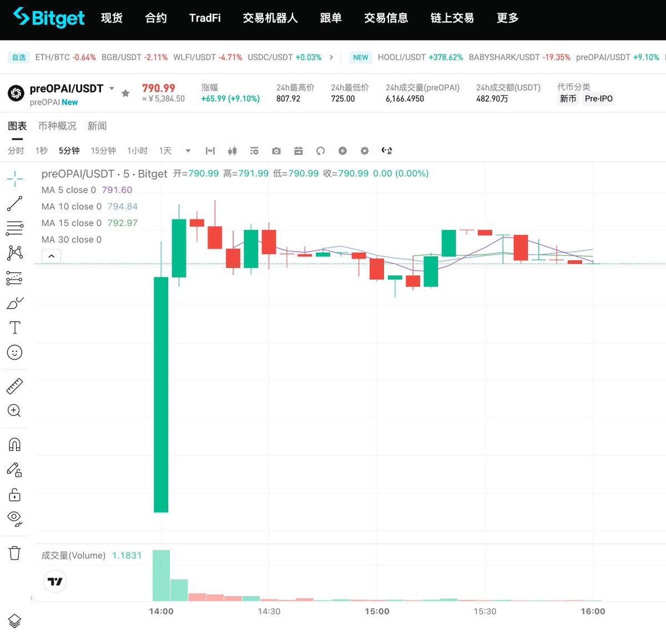The width and height of the screenshot is (666, 644).
Task: Open the 链上交易 menu
Action: pos(452,18)
